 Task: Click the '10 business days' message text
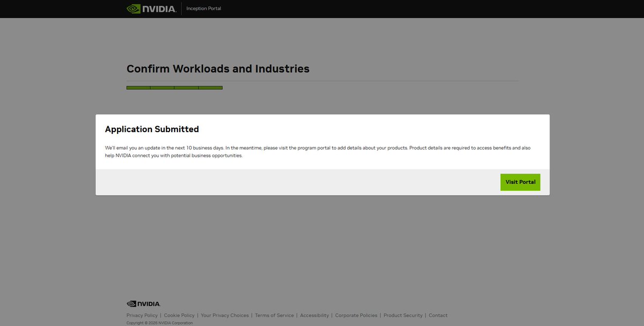point(318,151)
